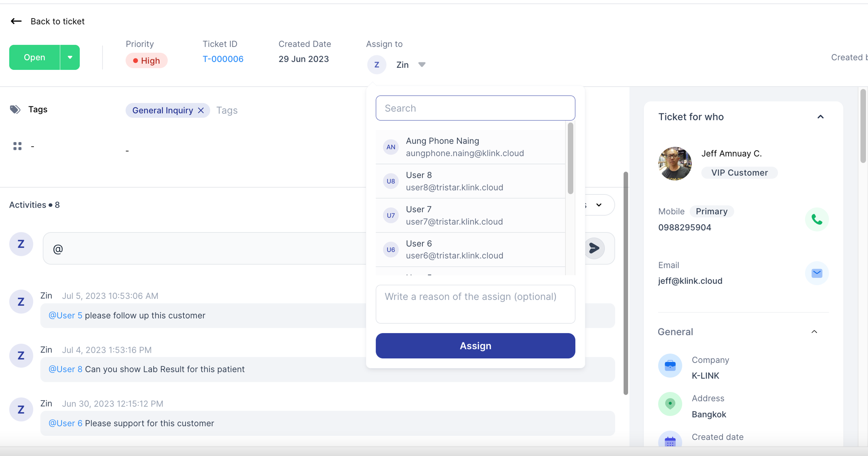Click the back arrow icon
The width and height of the screenshot is (868, 456).
(x=16, y=21)
